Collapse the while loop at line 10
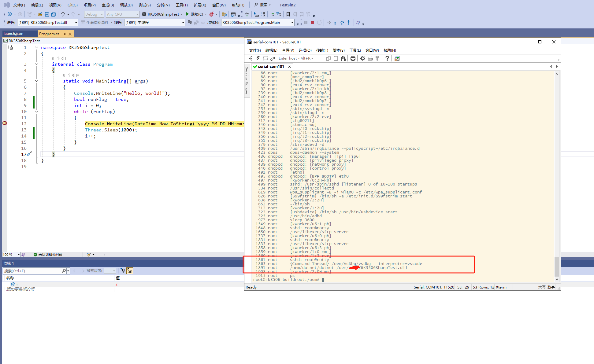594x364 pixels. [x=36, y=112]
